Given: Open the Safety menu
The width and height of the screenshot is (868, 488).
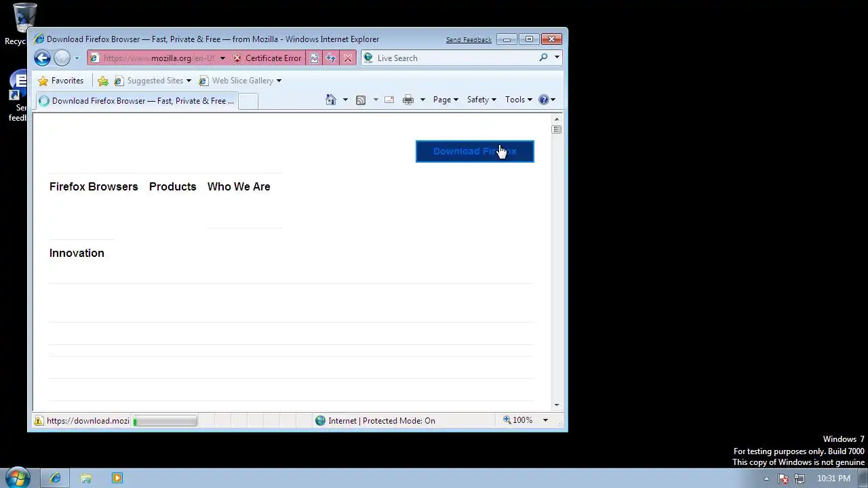Looking at the screenshot, I should pos(481,100).
